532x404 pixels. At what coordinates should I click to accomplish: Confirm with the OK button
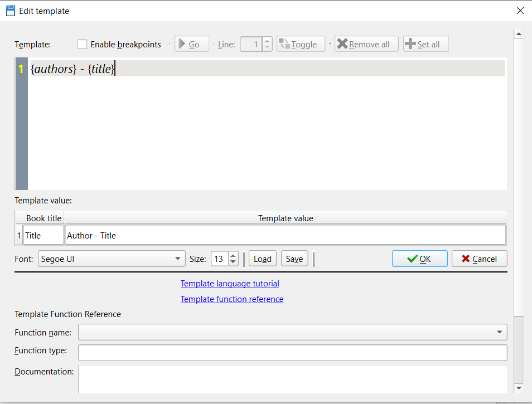420,259
